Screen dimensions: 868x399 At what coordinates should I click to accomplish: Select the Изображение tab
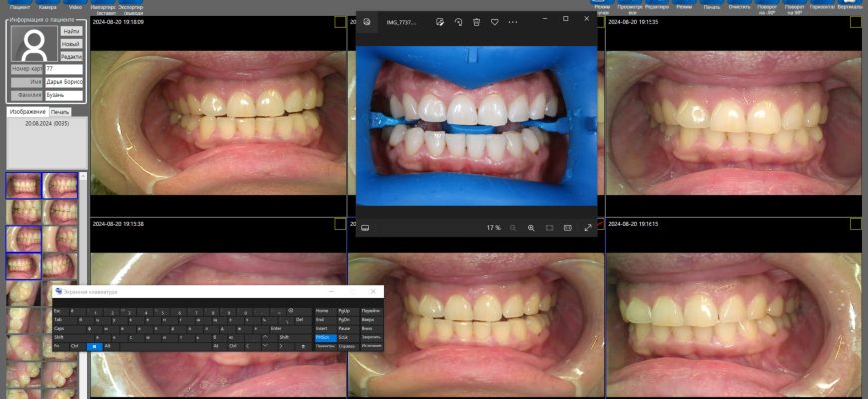[27, 112]
